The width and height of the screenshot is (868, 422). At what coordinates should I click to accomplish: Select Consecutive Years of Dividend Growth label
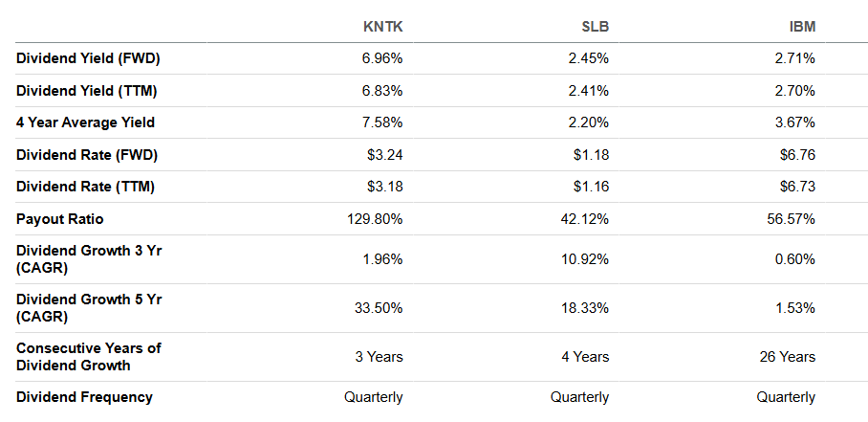click(x=89, y=357)
